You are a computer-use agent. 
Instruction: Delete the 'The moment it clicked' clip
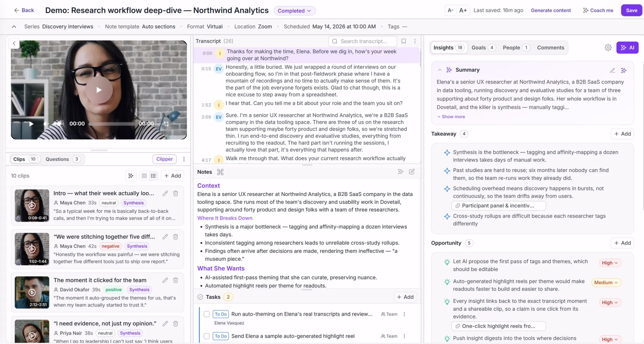click(x=175, y=280)
